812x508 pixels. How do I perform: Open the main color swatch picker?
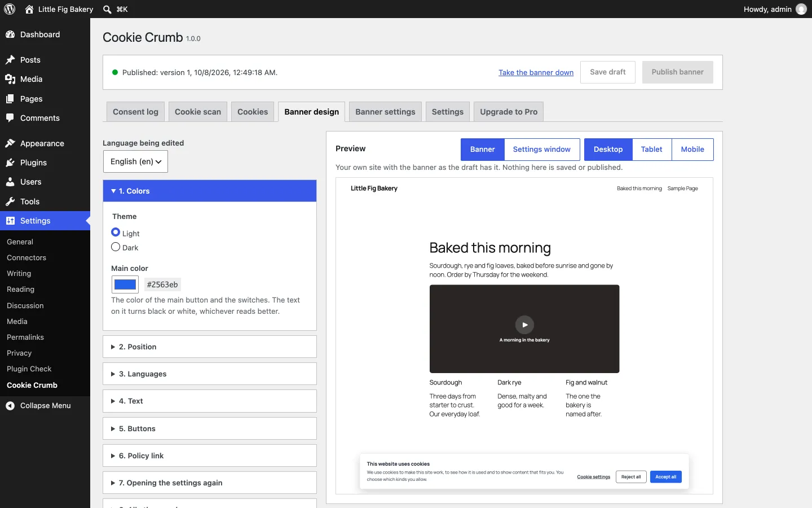point(125,284)
